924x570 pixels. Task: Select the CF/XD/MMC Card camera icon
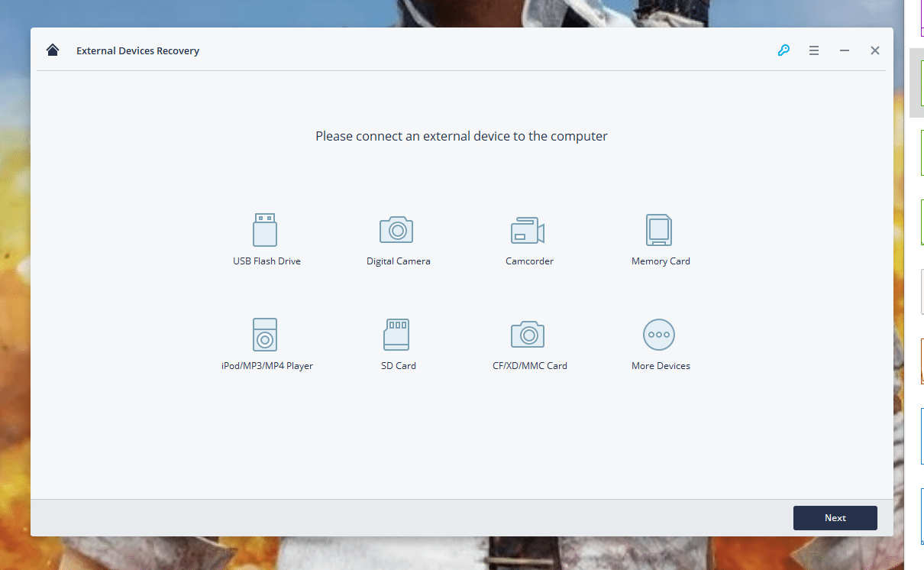pos(528,334)
